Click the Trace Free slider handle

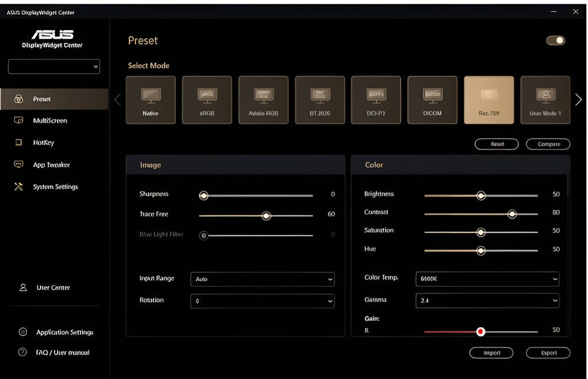(266, 216)
